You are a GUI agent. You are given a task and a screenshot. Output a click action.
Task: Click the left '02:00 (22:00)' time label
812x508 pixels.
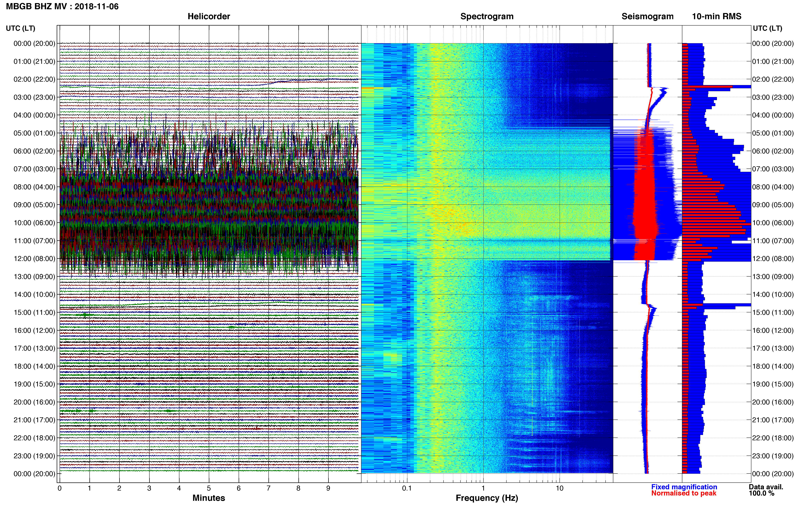tap(34, 79)
